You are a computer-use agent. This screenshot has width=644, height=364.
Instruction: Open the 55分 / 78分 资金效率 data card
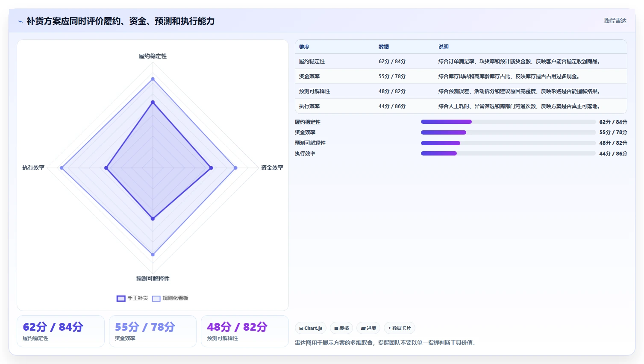[x=153, y=331]
